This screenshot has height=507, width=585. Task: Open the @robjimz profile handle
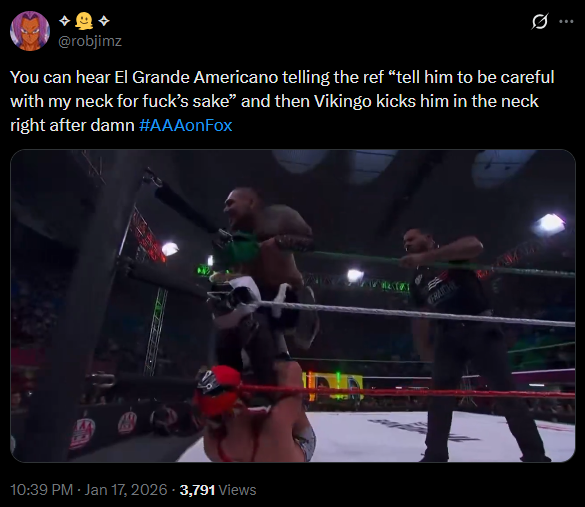coord(90,41)
